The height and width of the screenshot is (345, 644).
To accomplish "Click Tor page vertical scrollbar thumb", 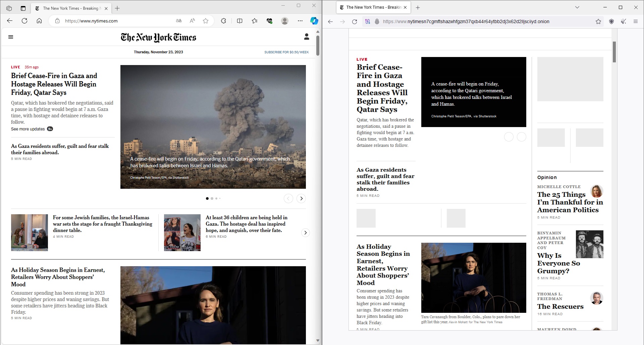I will coord(614,52).
